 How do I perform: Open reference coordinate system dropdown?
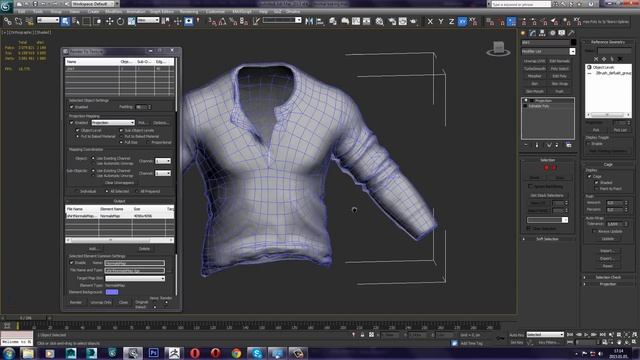(x=148, y=20)
